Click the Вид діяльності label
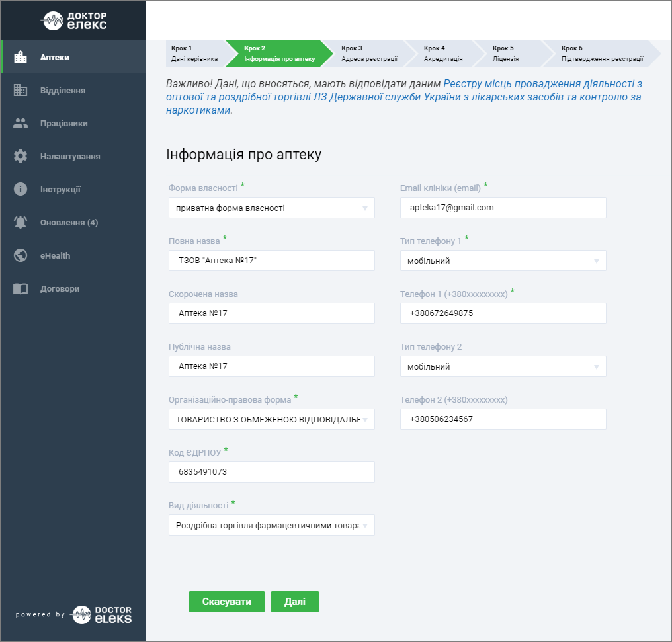Screen dimensions: 672x642 [x=198, y=506]
